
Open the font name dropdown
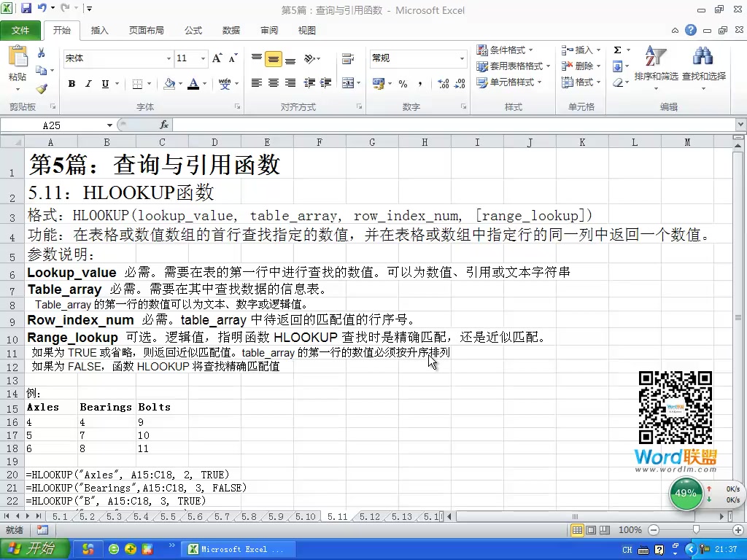pyautogui.click(x=169, y=58)
